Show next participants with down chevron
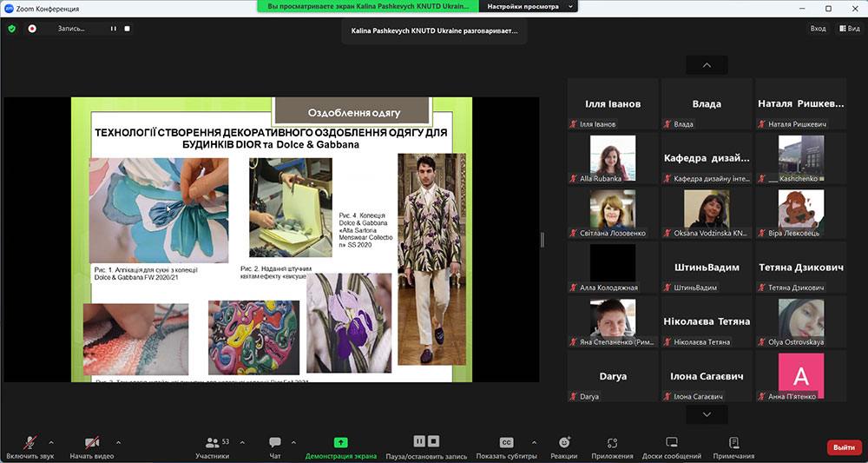Image resolution: width=868 pixels, height=463 pixels. click(x=707, y=414)
